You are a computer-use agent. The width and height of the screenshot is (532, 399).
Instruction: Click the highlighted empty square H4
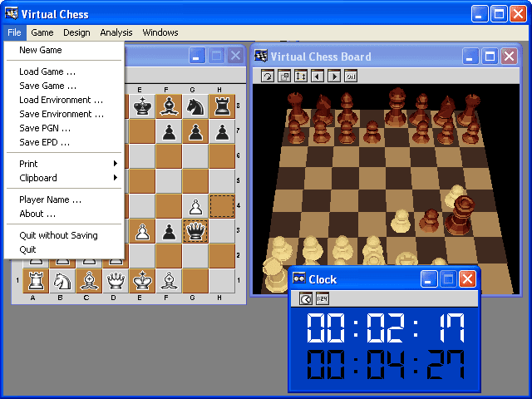pos(222,206)
